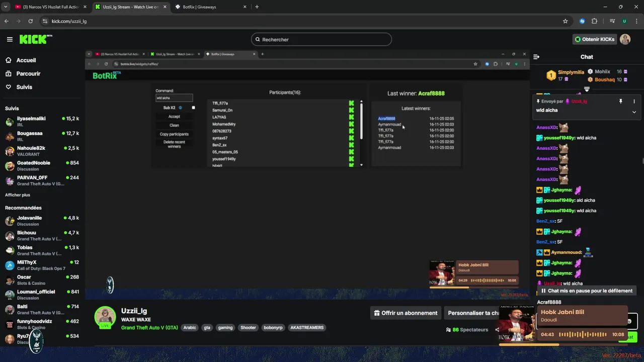The height and width of the screenshot is (362, 644).
Task: Open the browser Extensions puzzle icon
Action: pos(595,21)
